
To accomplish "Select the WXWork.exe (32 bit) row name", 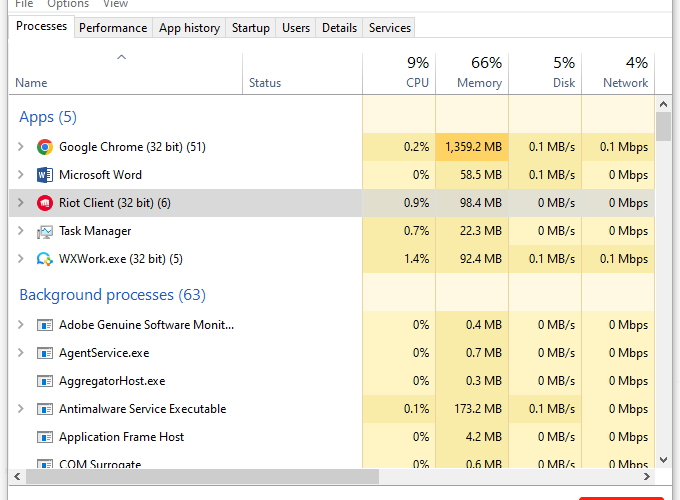I will click(121, 259).
